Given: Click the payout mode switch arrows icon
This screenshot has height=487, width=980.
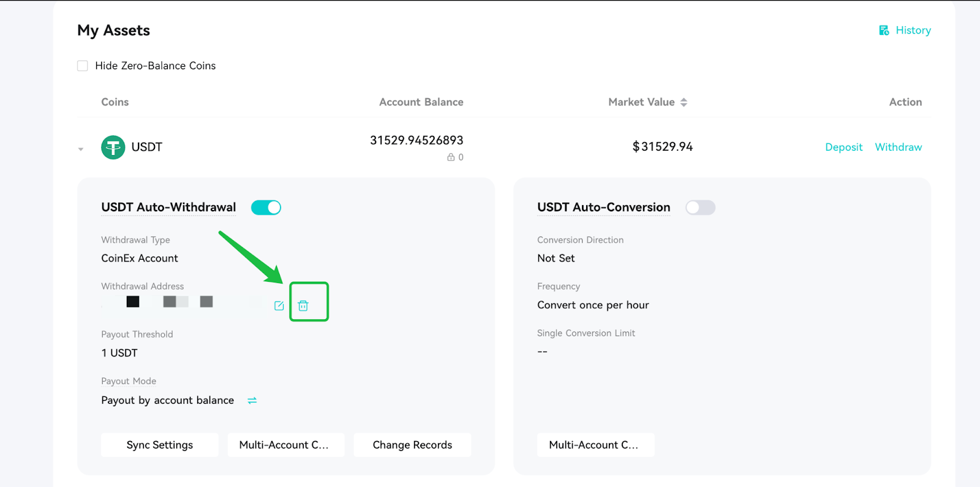Looking at the screenshot, I should [x=252, y=401].
